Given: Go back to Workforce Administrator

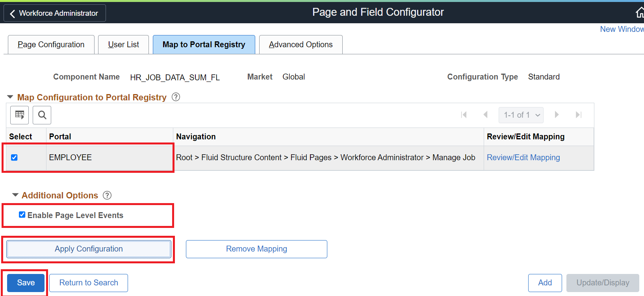Looking at the screenshot, I should tap(54, 13).
